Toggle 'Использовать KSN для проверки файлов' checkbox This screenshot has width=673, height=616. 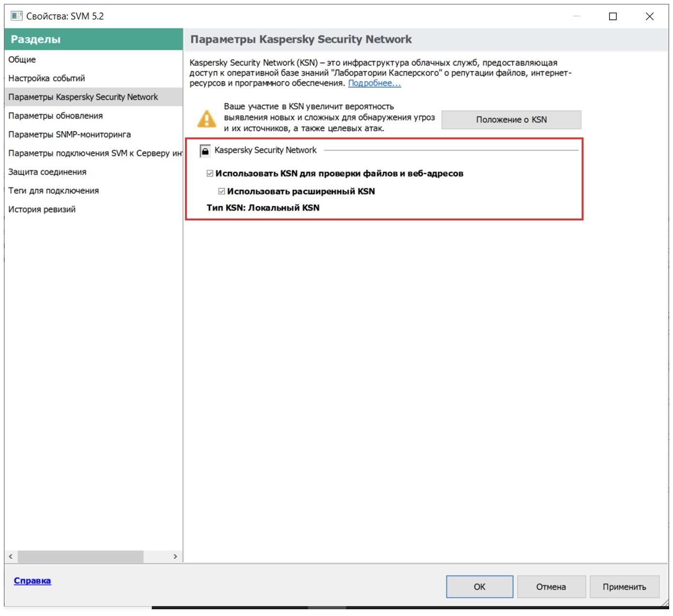(x=210, y=173)
